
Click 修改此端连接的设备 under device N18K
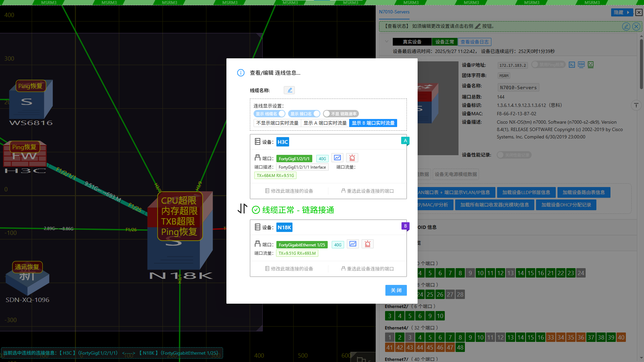coord(289,269)
